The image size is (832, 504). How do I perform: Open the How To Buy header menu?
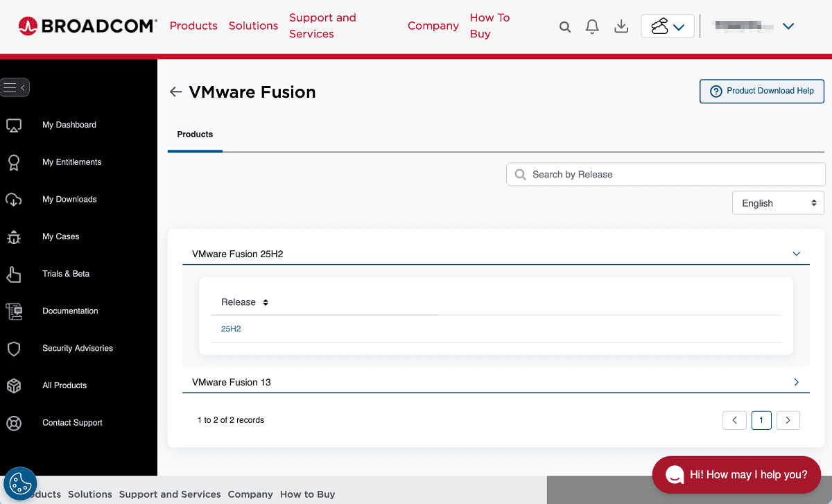click(x=489, y=26)
